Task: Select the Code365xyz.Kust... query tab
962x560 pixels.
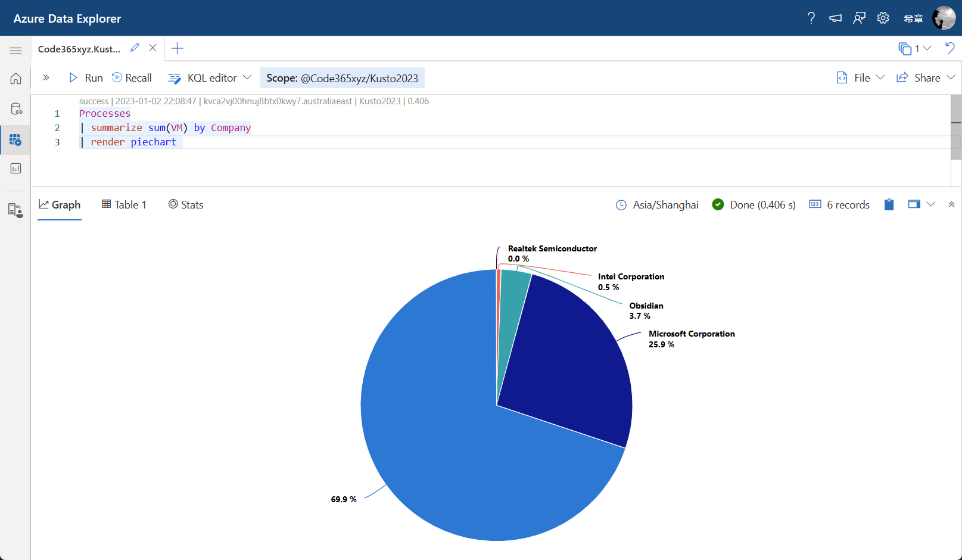Action: [x=79, y=49]
